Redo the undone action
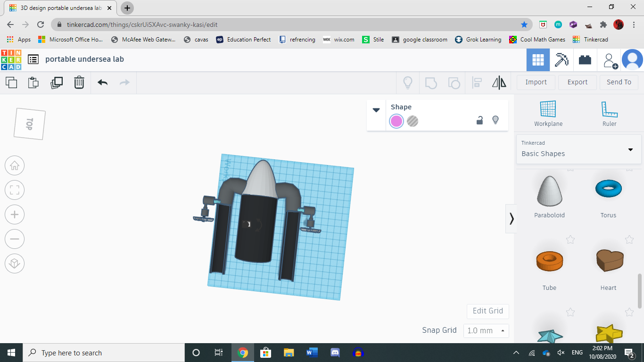 pos(124,82)
